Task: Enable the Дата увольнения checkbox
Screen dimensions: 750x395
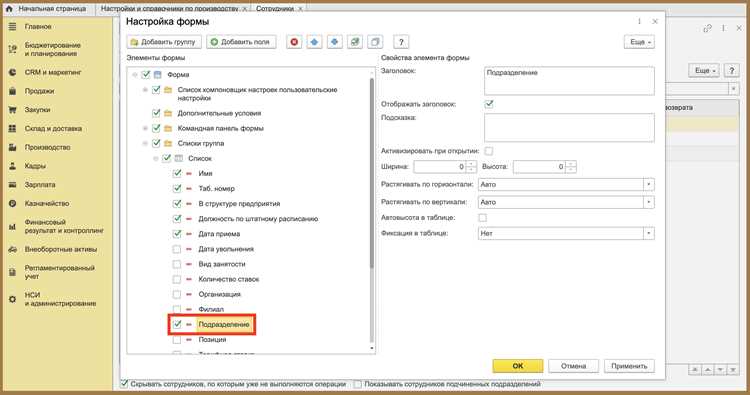Action: pyautogui.click(x=177, y=249)
